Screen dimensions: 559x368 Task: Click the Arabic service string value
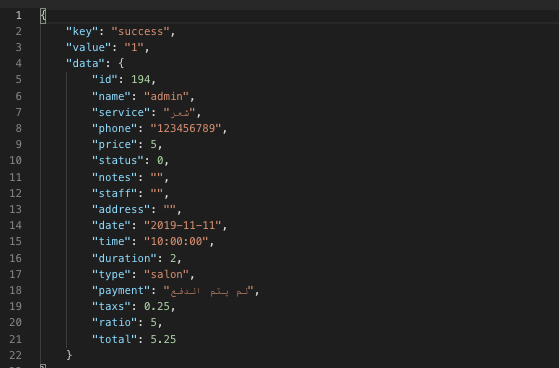(179, 113)
